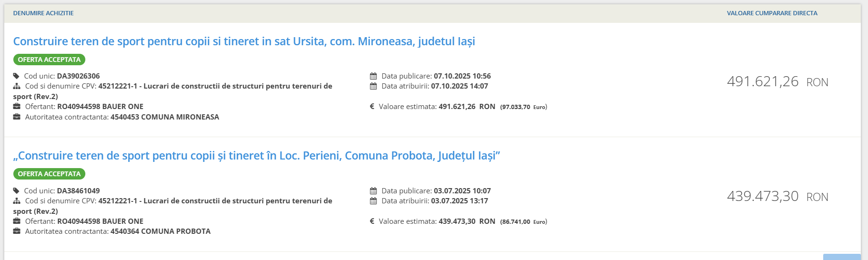
Task: Click the DENUMIRE ACHIZITIE column header
Action: pyautogui.click(x=43, y=13)
